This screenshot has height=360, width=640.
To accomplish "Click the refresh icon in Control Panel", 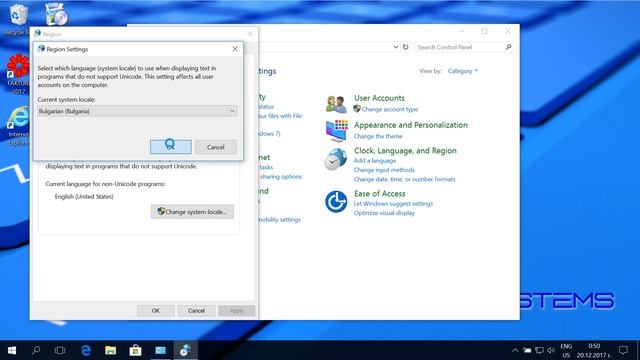I will [405, 47].
